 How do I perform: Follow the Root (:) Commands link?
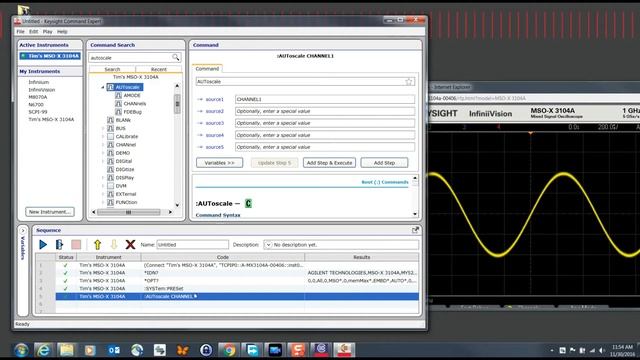(x=385, y=182)
